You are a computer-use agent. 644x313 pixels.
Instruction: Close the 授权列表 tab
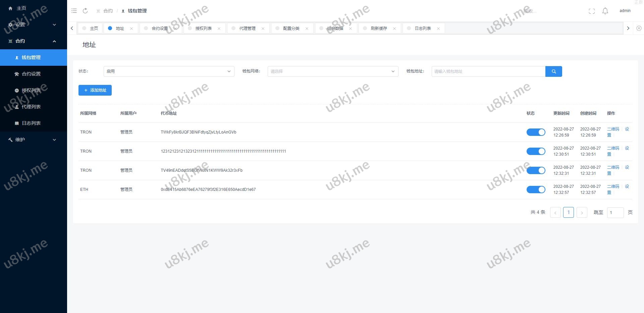pyautogui.click(x=219, y=29)
